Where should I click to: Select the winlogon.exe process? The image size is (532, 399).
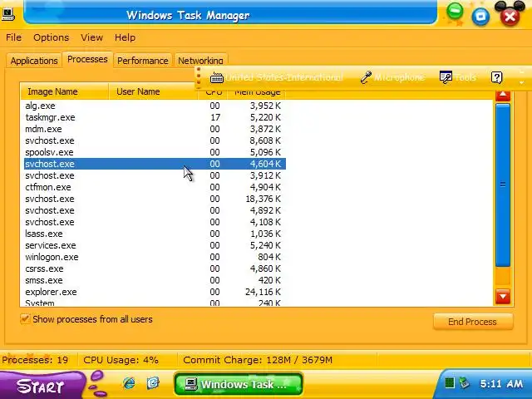155,257
